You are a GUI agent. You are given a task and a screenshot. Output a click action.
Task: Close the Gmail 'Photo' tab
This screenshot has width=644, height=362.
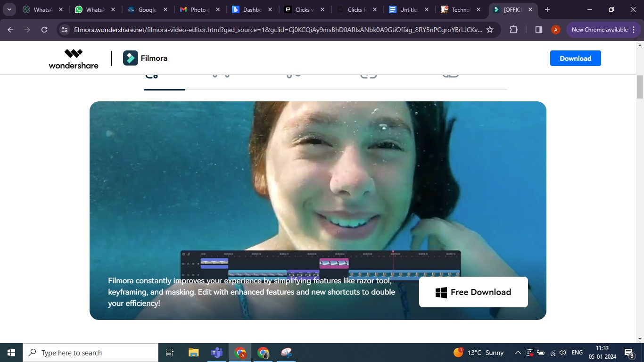(x=217, y=9)
